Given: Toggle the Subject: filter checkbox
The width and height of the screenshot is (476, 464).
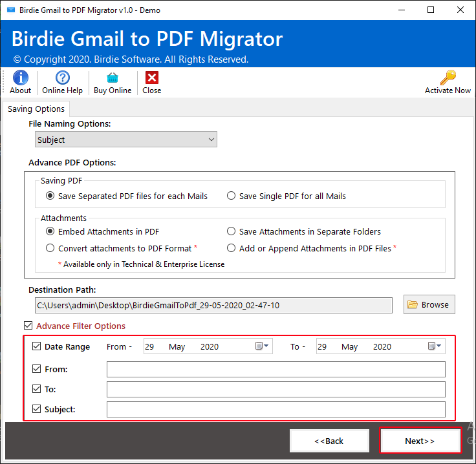Looking at the screenshot, I should click(36, 409).
